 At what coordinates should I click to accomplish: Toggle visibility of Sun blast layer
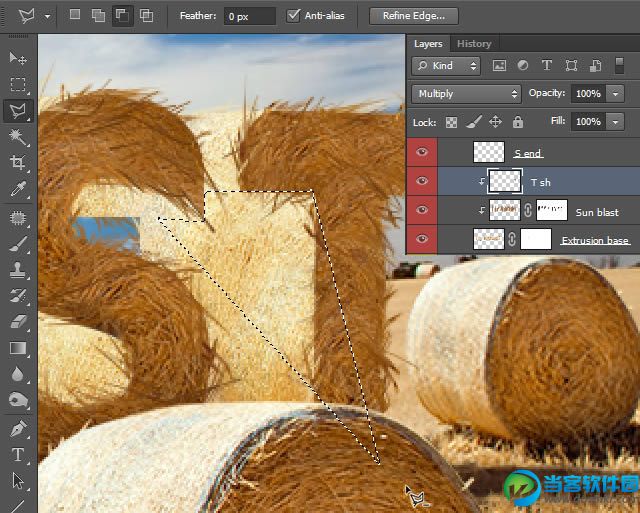[422, 211]
